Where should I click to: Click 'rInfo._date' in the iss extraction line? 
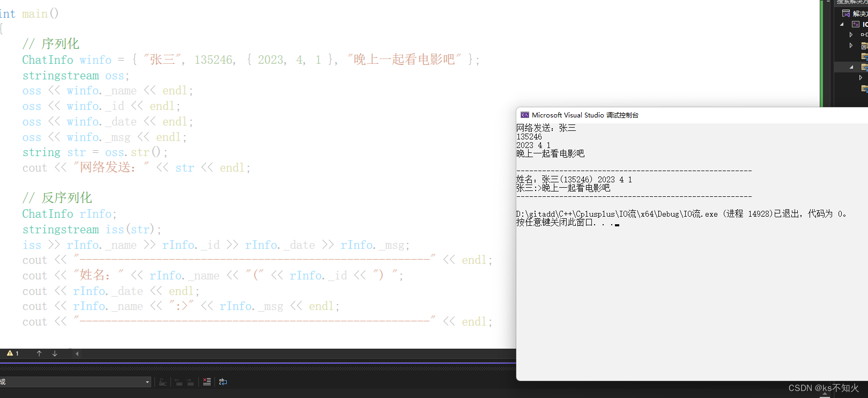pyautogui.click(x=280, y=245)
